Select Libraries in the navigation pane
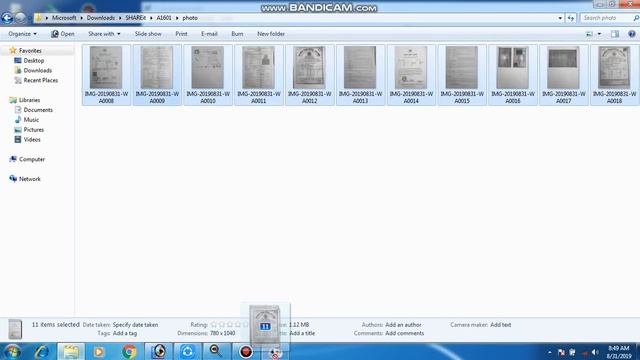Screen dimensions: 640x360 [x=29, y=100]
